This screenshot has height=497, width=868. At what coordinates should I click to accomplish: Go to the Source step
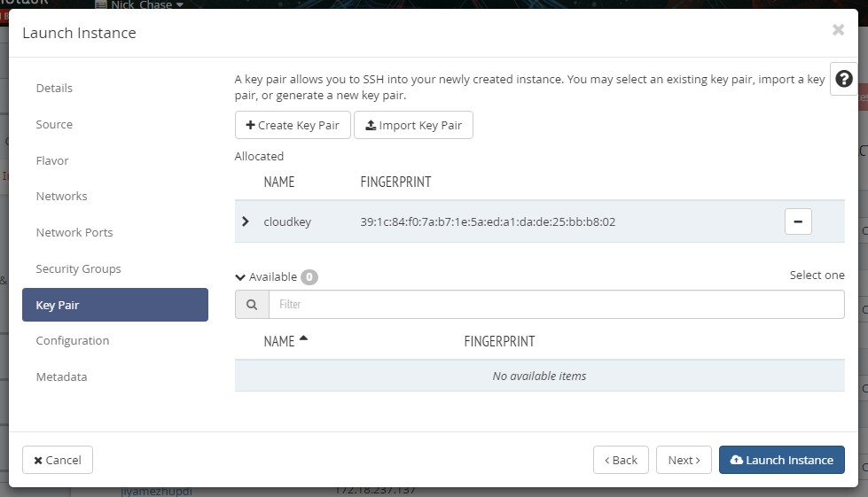click(x=54, y=124)
